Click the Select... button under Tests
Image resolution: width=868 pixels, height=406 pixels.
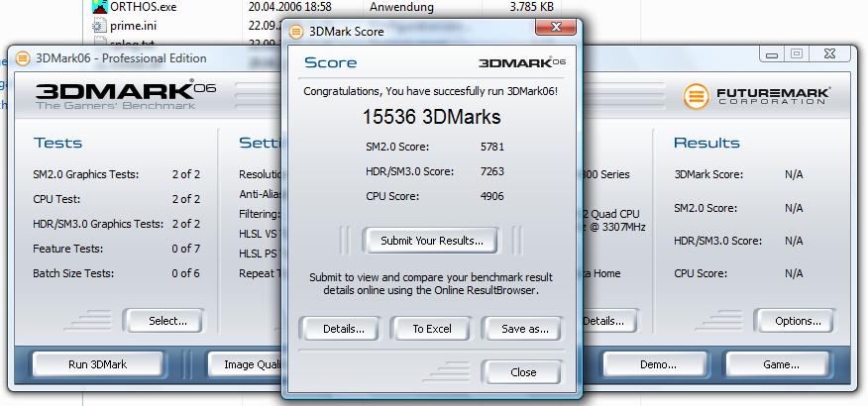click(x=163, y=321)
